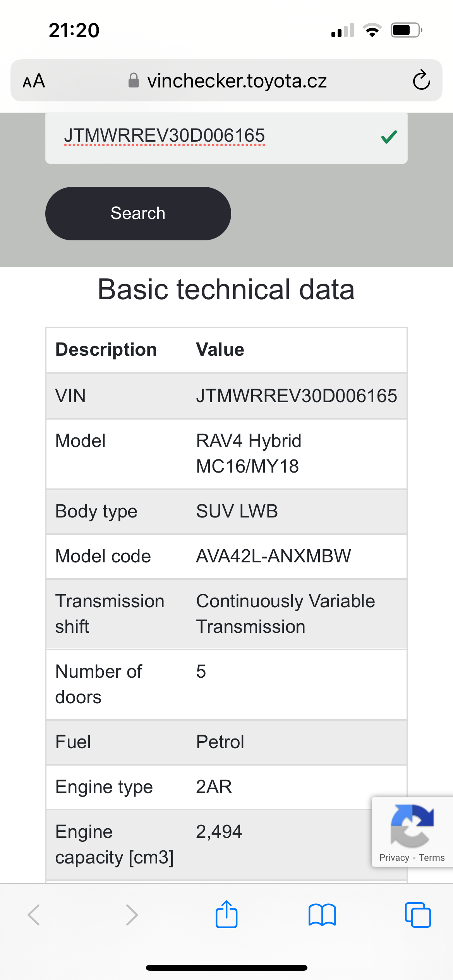453x980 pixels.
Task: Tap the VIN number input field
Action: 209,137
